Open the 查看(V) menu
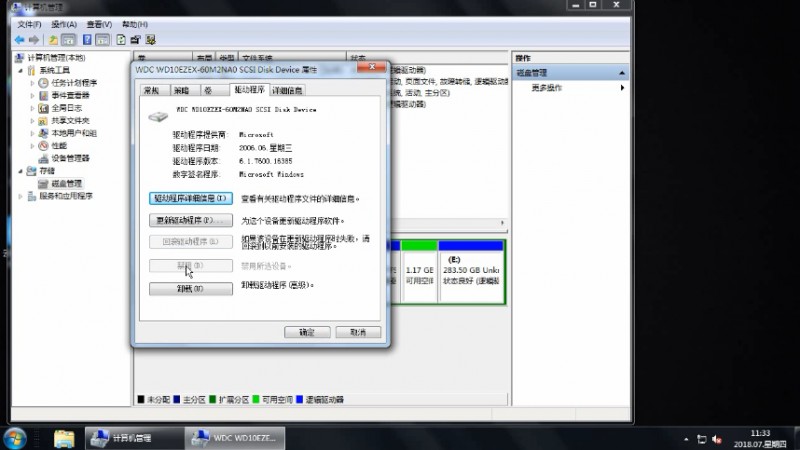 point(99,24)
